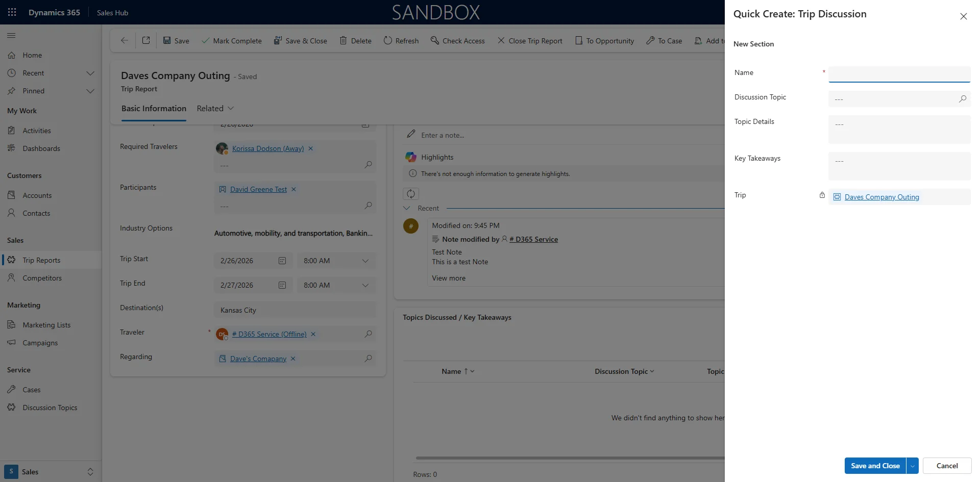Viewport: 980px width, 482px height.
Task: Click the Name field in Quick Create
Action: tap(899, 74)
